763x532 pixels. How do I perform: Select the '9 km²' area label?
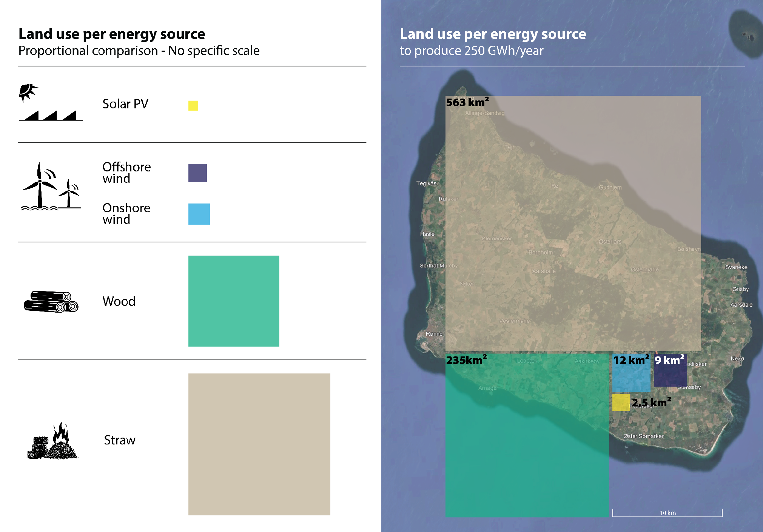point(670,360)
